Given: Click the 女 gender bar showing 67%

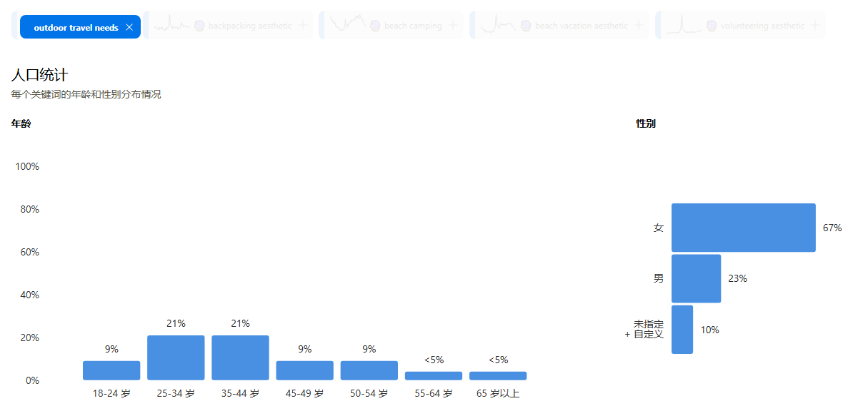Looking at the screenshot, I should click(x=744, y=228).
